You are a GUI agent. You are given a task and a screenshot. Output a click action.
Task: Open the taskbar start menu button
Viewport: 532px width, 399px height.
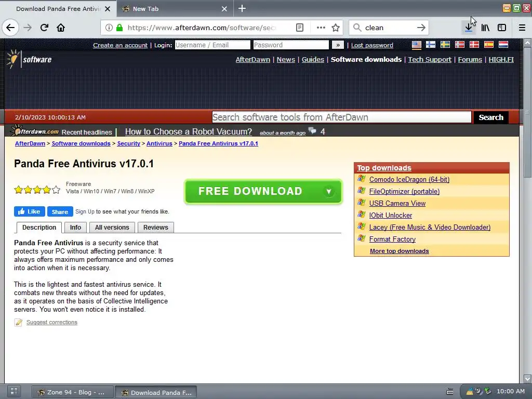coord(14,391)
